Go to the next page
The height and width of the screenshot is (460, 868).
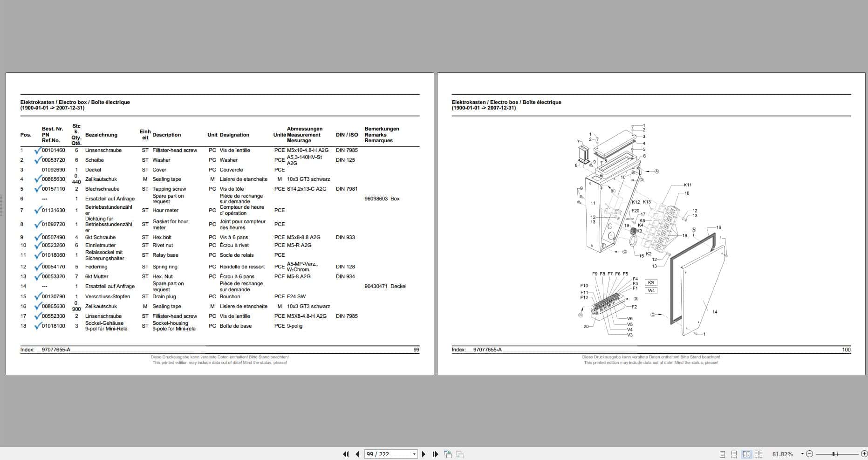(x=424, y=454)
